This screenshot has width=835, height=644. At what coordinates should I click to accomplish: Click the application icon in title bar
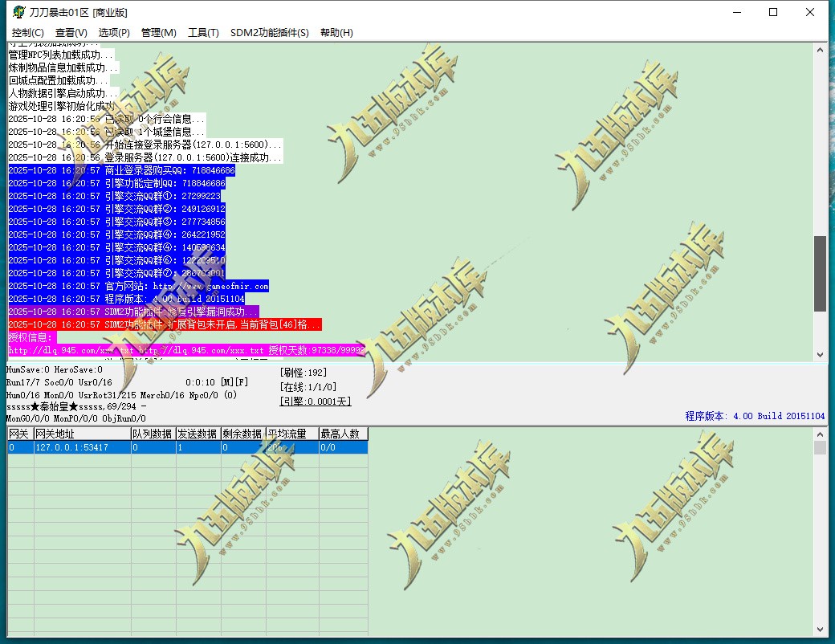[18, 12]
